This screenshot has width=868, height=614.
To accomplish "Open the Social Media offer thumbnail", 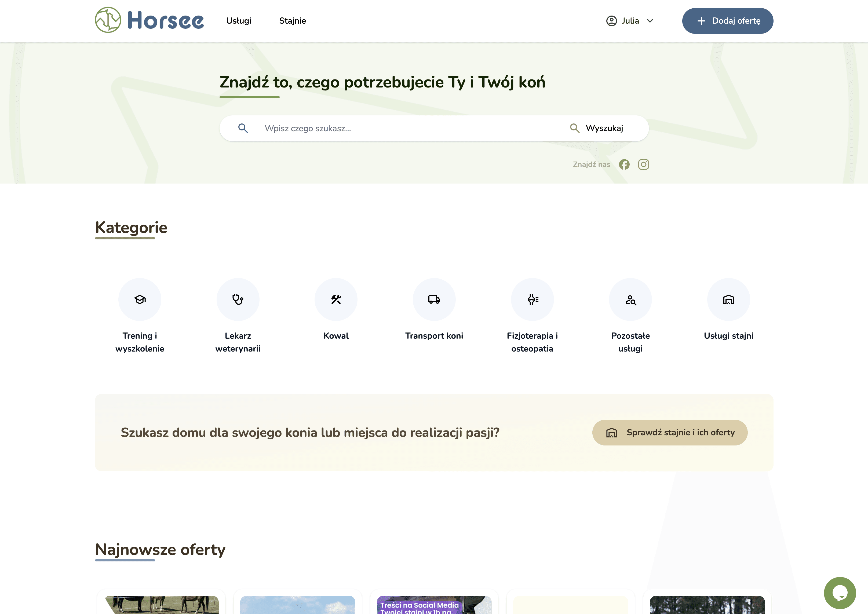I will coord(434,605).
